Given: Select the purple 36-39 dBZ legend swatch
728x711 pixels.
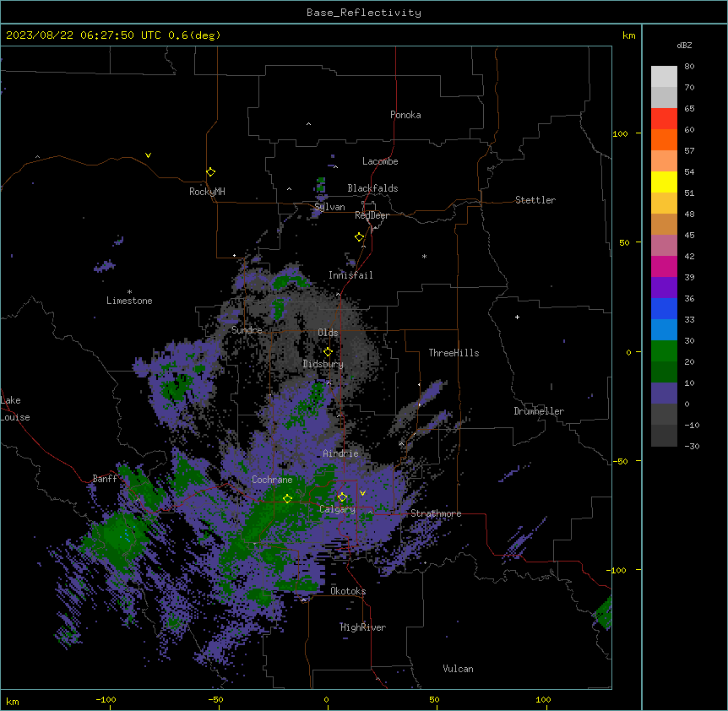Looking at the screenshot, I should click(x=664, y=288).
